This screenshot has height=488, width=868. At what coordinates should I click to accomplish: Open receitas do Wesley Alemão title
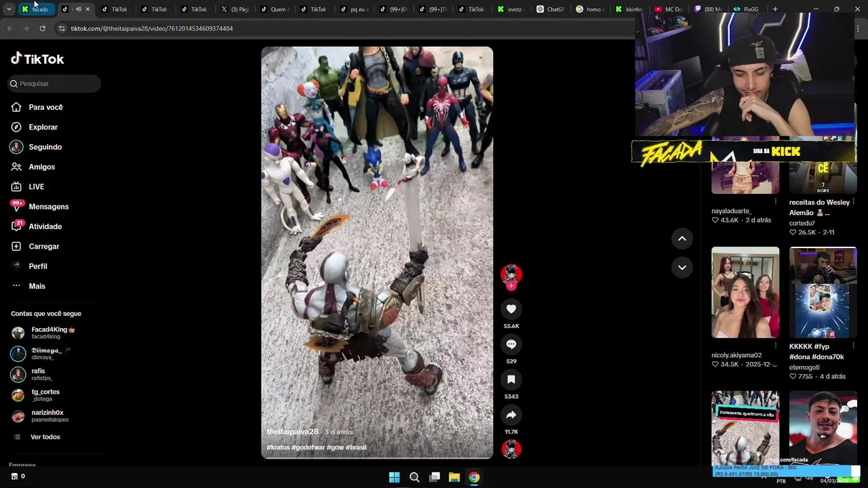coord(819,207)
